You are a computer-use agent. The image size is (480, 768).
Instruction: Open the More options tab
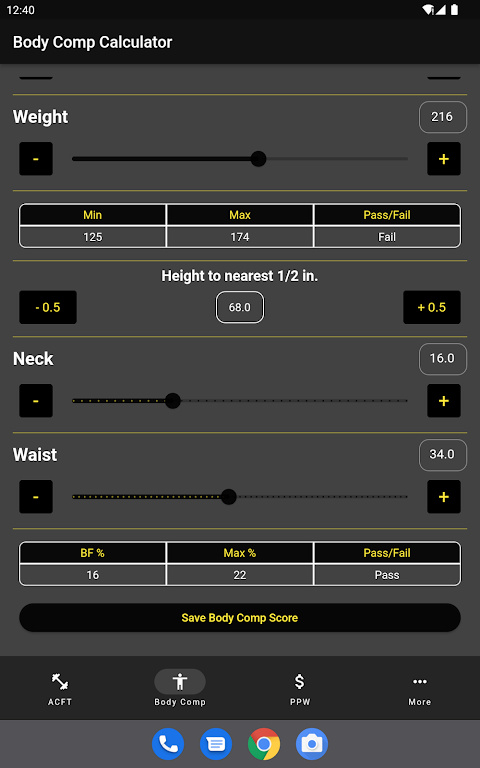coord(420,688)
